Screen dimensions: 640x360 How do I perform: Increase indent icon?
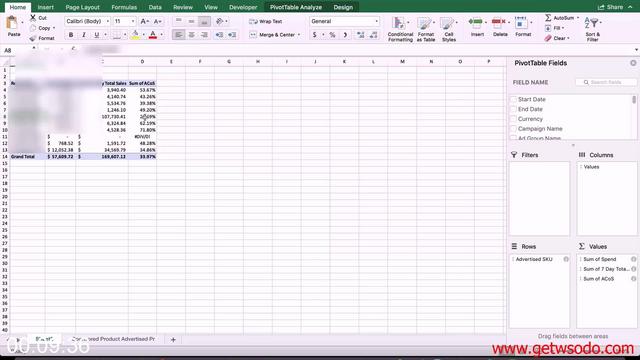coord(232,35)
